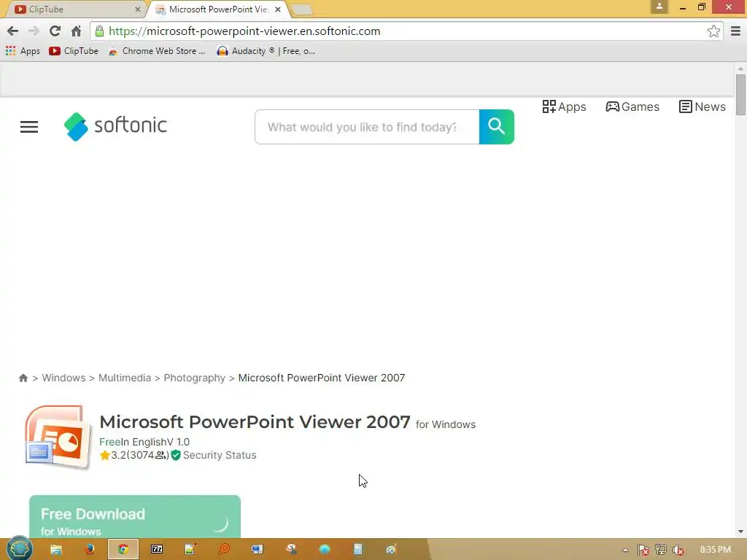The width and height of the screenshot is (747, 560).
Task: Open File Explorer from the taskbar
Action: coord(55,550)
